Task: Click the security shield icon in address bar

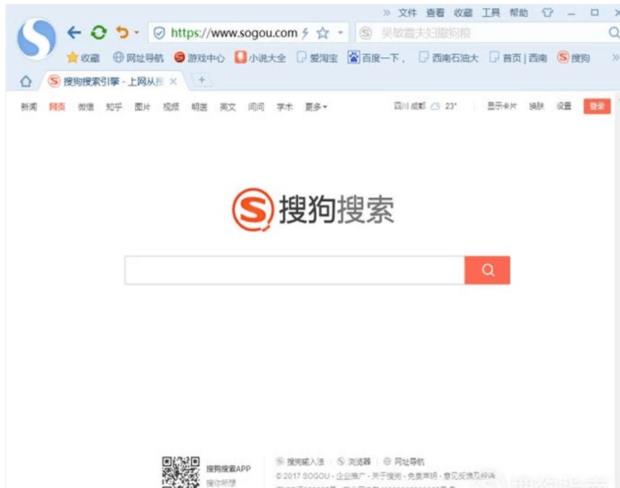Action: [x=159, y=33]
